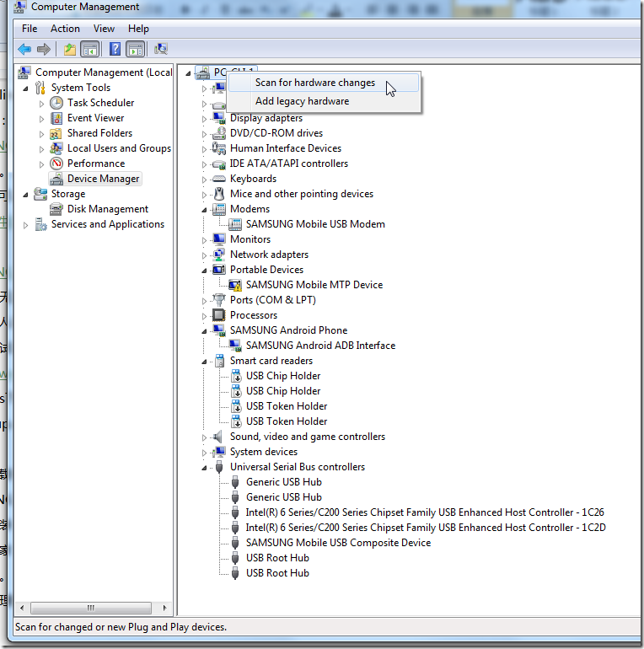This screenshot has height=649, width=644.
Task: Click the right arrow of horizontal scrollbar
Action: (164, 608)
